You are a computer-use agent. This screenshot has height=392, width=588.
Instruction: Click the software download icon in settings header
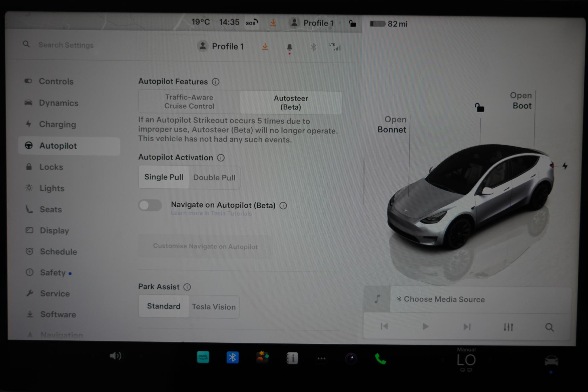pyautogui.click(x=265, y=47)
